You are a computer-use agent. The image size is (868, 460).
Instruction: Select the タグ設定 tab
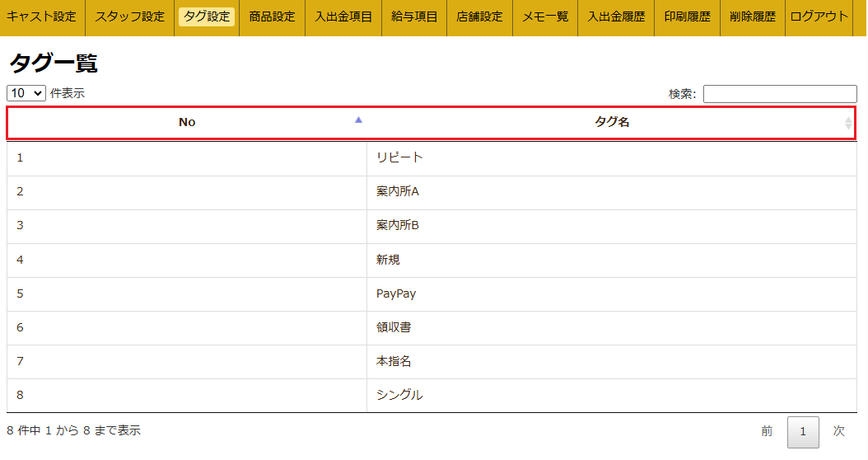click(x=207, y=16)
